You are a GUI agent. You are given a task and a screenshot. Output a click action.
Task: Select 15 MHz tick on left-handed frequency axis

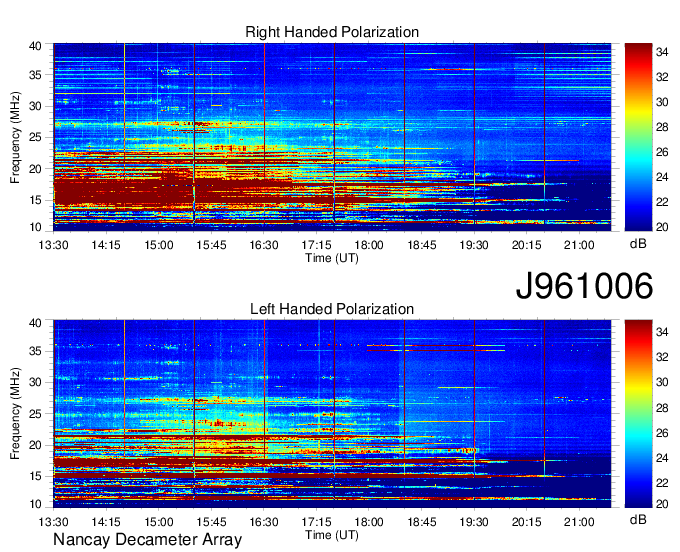[x=35, y=476]
